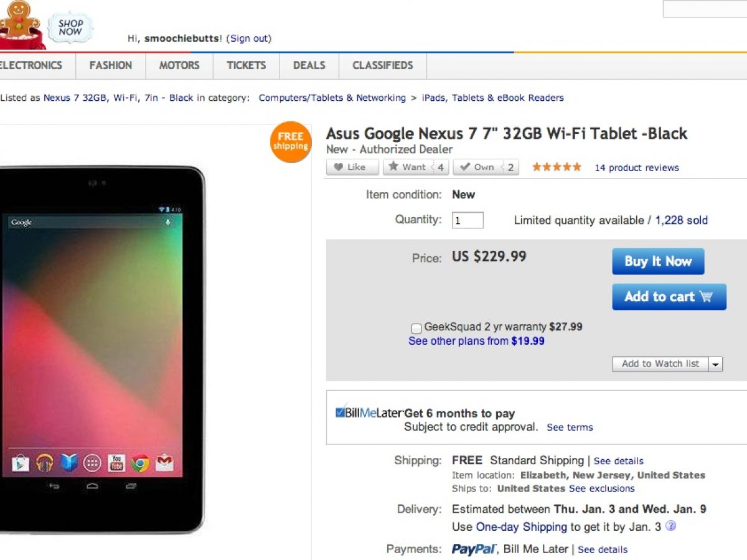Switch to the Deals tab
This screenshot has width=747, height=560.
pos(309,65)
